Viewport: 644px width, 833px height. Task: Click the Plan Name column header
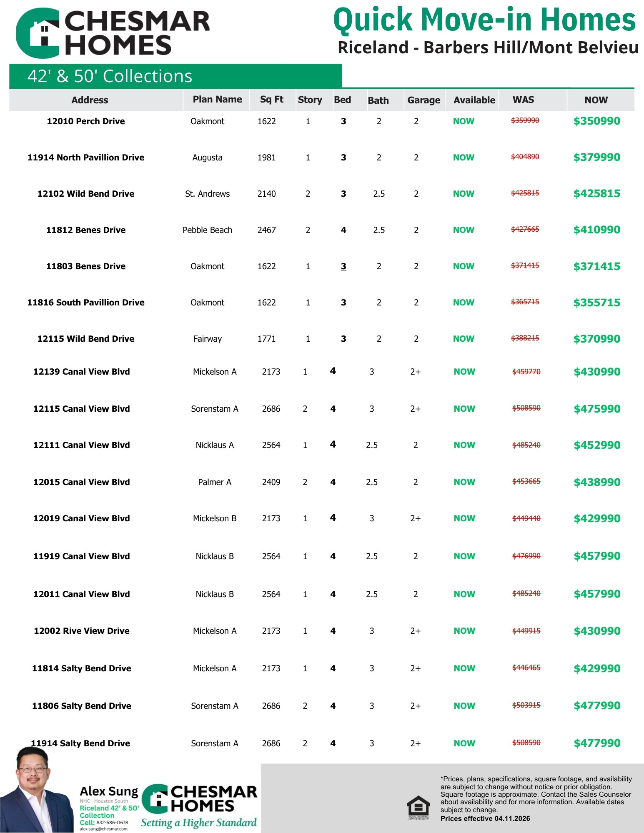pyautogui.click(x=217, y=100)
